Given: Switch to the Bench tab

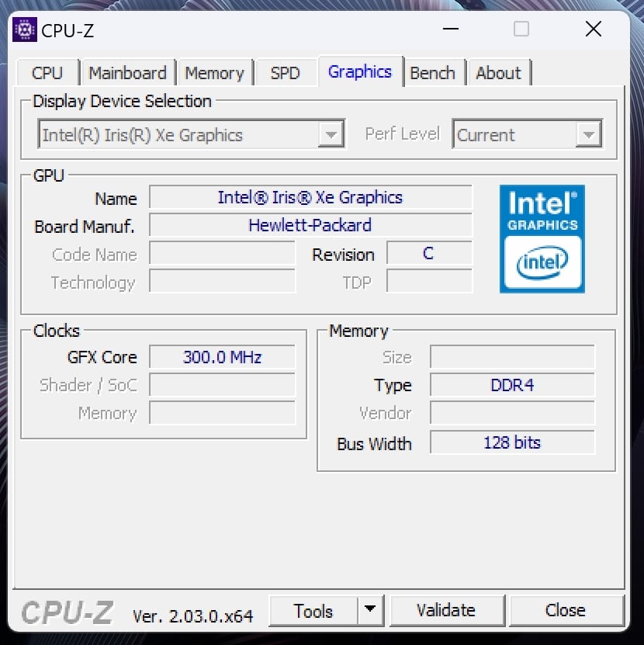Looking at the screenshot, I should click(x=432, y=73).
